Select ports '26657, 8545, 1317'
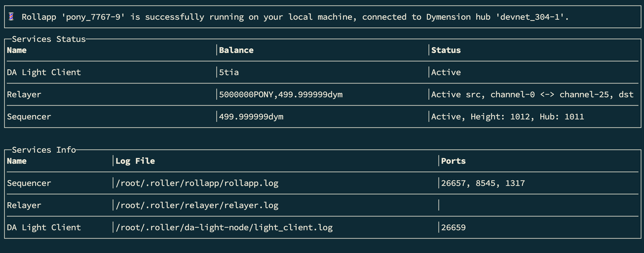This screenshot has width=644, height=253. [483, 183]
